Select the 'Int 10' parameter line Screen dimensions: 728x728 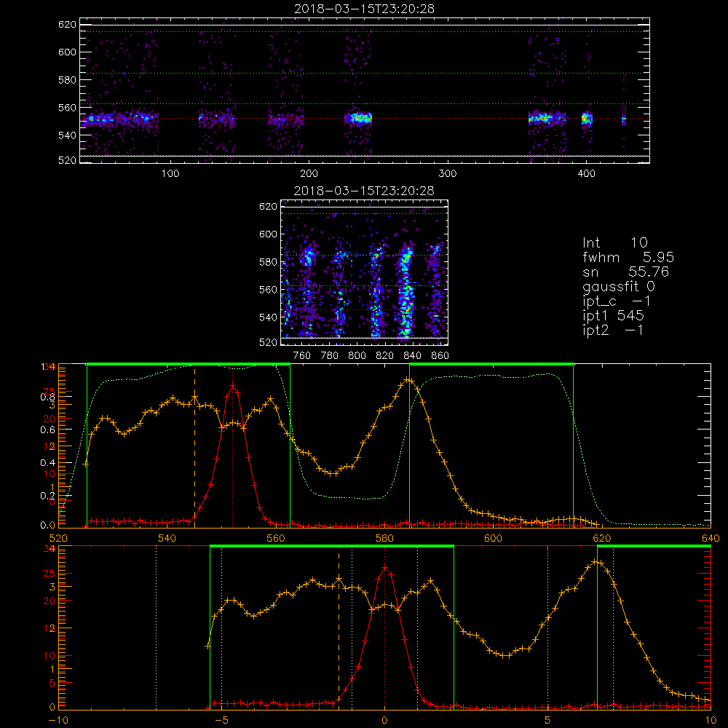click(614, 243)
